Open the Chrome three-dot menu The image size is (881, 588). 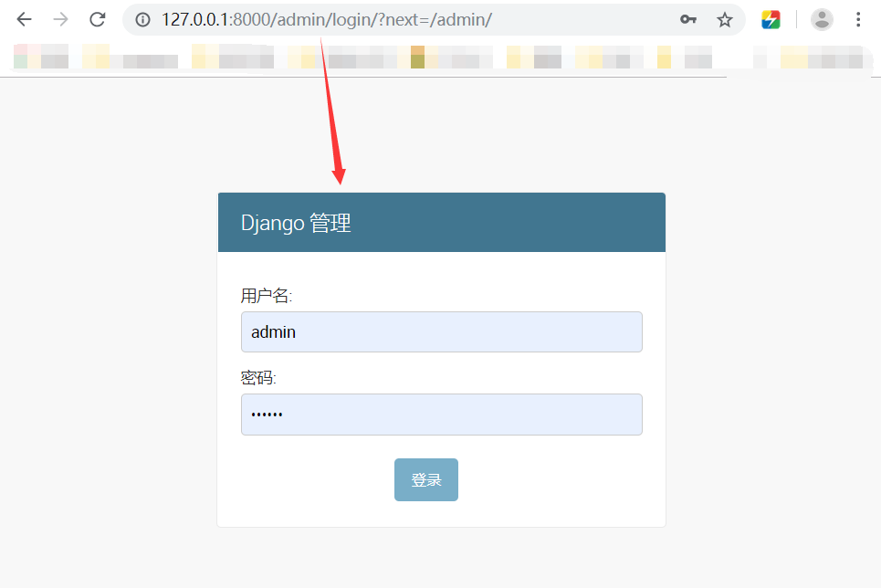858,20
